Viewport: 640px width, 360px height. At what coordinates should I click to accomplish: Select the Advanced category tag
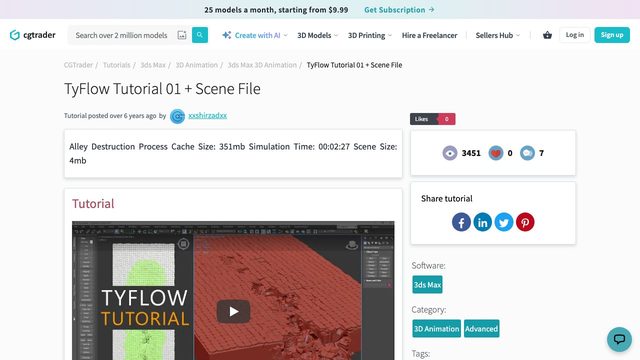pos(481,329)
